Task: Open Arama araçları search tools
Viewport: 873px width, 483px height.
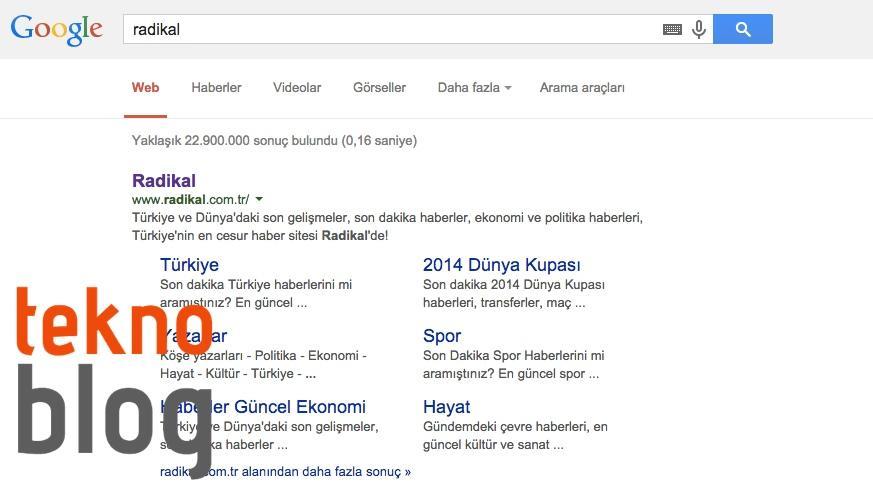Action: pyautogui.click(x=582, y=87)
